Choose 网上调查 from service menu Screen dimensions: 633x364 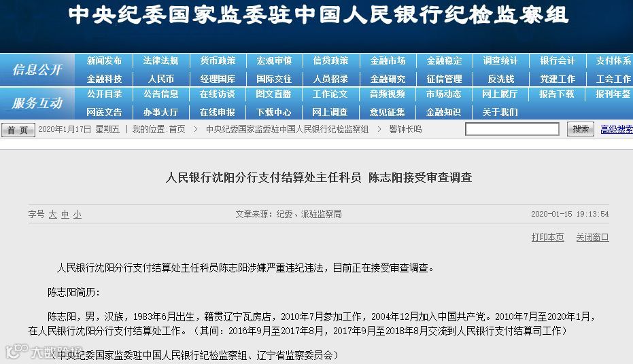[330, 112]
